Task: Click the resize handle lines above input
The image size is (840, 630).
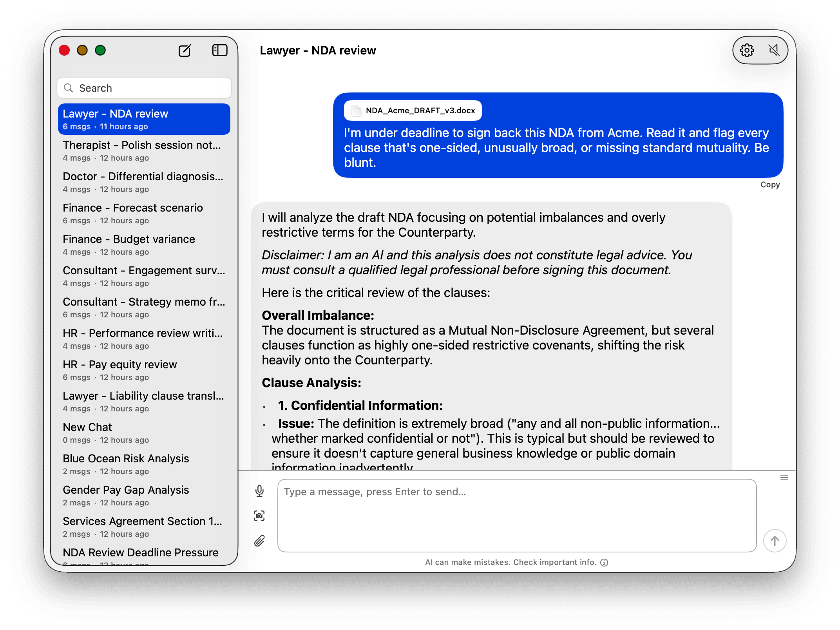Action: [x=784, y=477]
